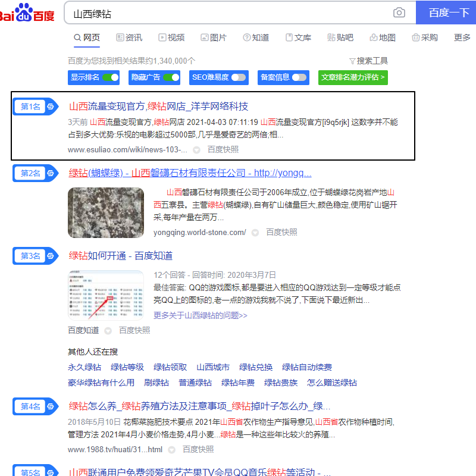Switch to the 视频 tab

tap(171, 37)
